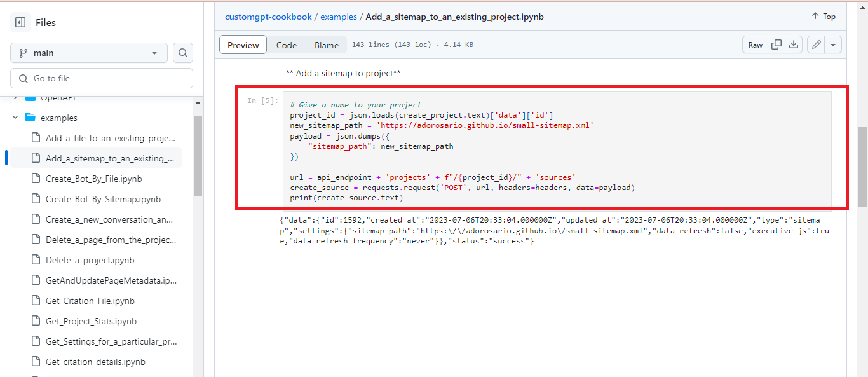Click the file tree scrollbar

click(198, 156)
